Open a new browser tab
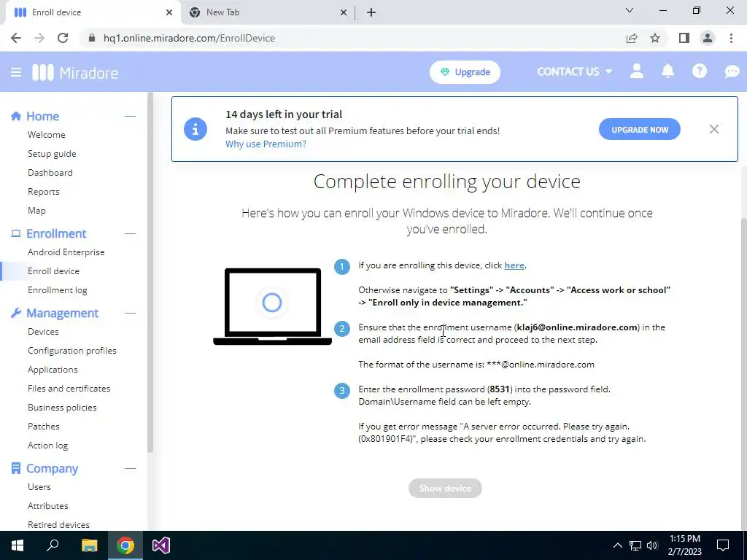Image resolution: width=747 pixels, height=560 pixels. tap(371, 12)
